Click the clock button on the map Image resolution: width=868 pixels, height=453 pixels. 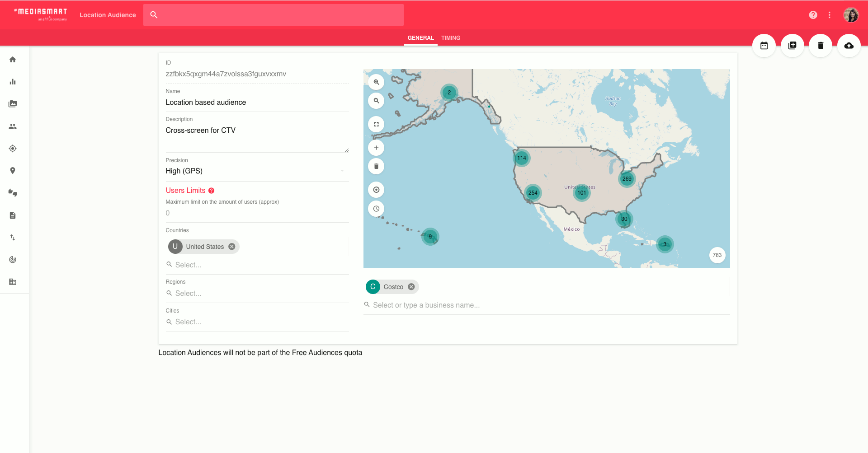pyautogui.click(x=376, y=209)
